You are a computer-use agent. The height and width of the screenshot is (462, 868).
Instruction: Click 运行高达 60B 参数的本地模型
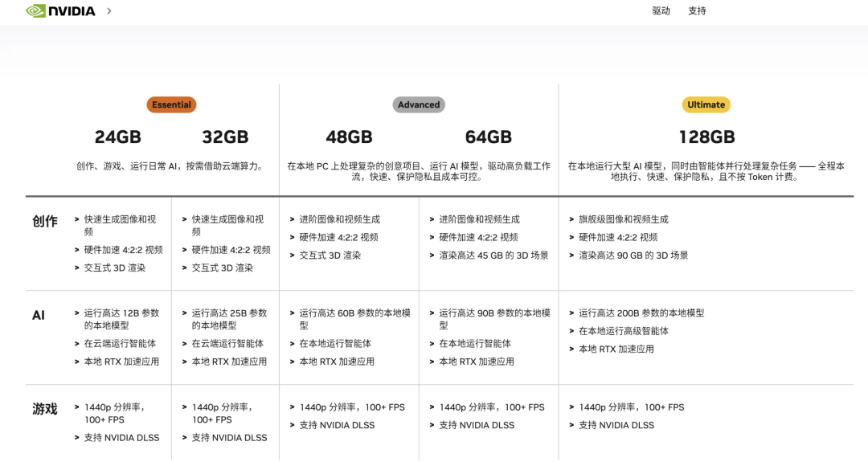tap(355, 319)
